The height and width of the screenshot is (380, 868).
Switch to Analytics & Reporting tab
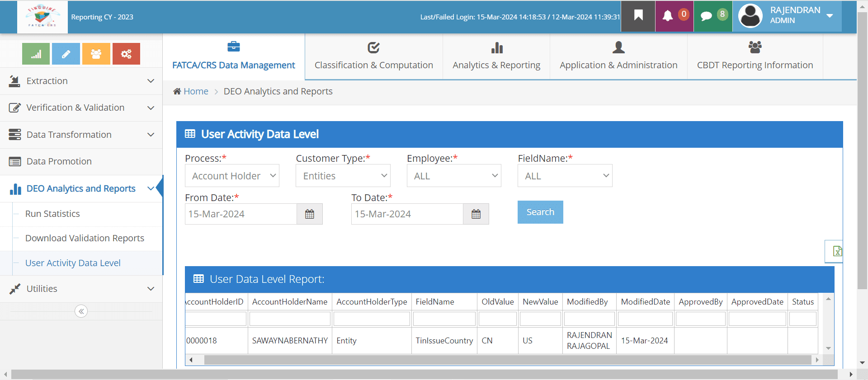point(496,57)
